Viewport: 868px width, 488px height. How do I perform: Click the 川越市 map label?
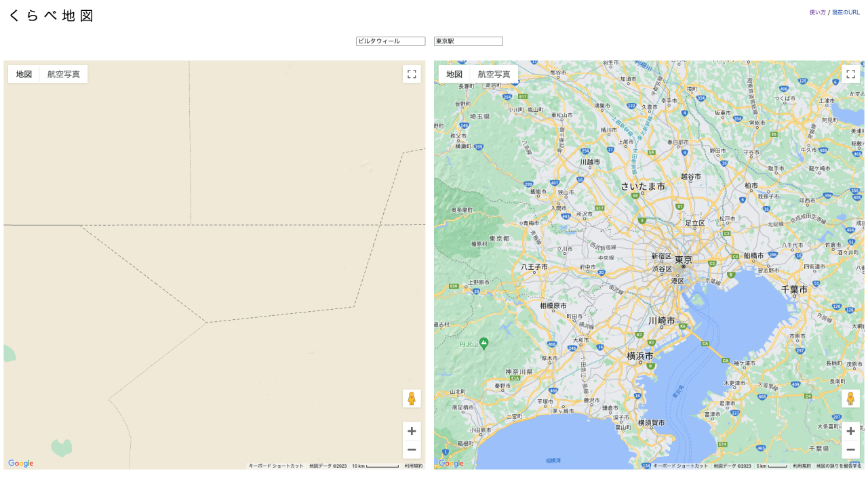pos(591,162)
